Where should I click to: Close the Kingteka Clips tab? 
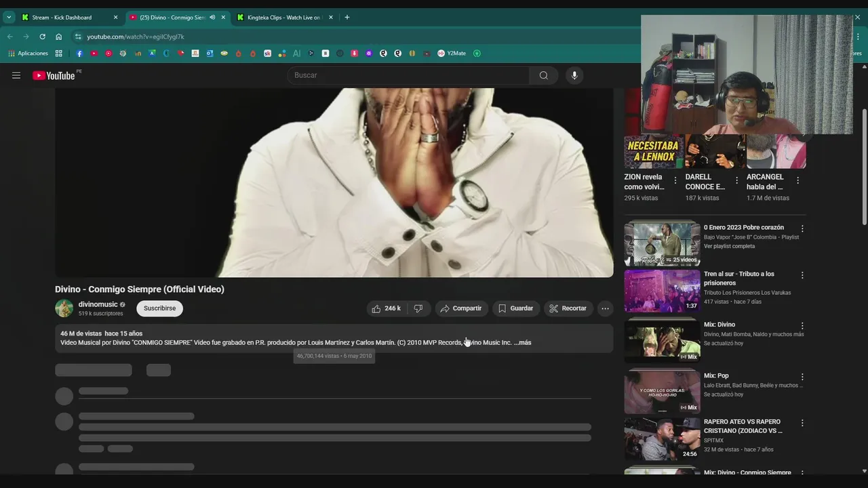(x=331, y=18)
